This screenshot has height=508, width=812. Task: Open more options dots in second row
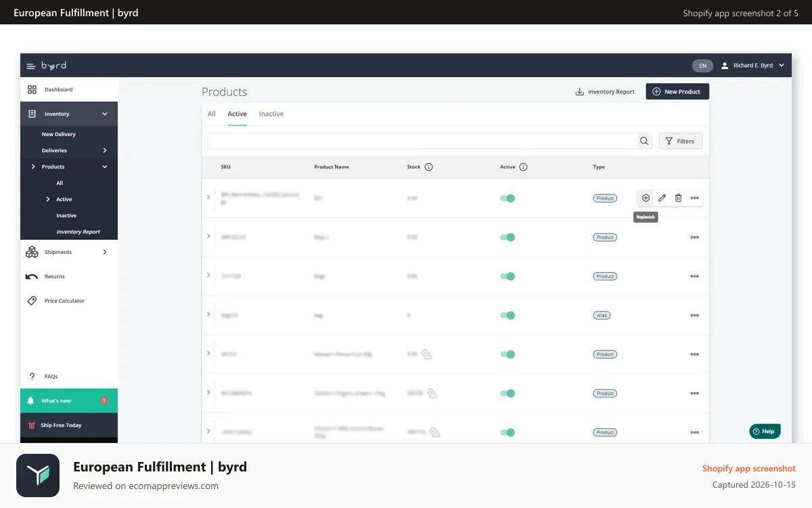[694, 238]
